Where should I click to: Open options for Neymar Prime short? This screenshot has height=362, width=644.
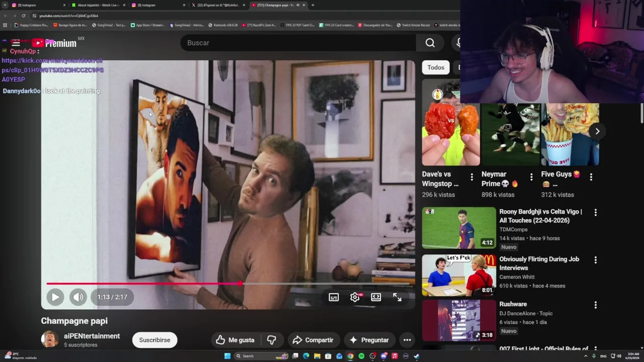click(531, 177)
